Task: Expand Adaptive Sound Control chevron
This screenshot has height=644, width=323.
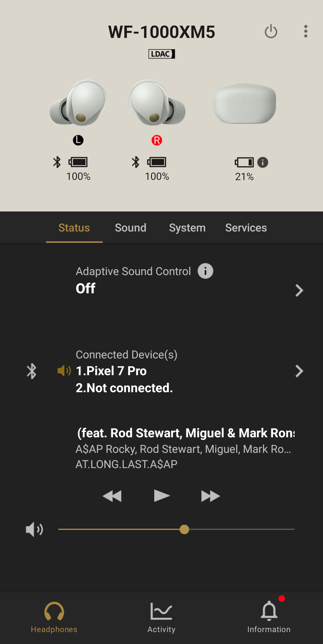Action: click(x=299, y=290)
